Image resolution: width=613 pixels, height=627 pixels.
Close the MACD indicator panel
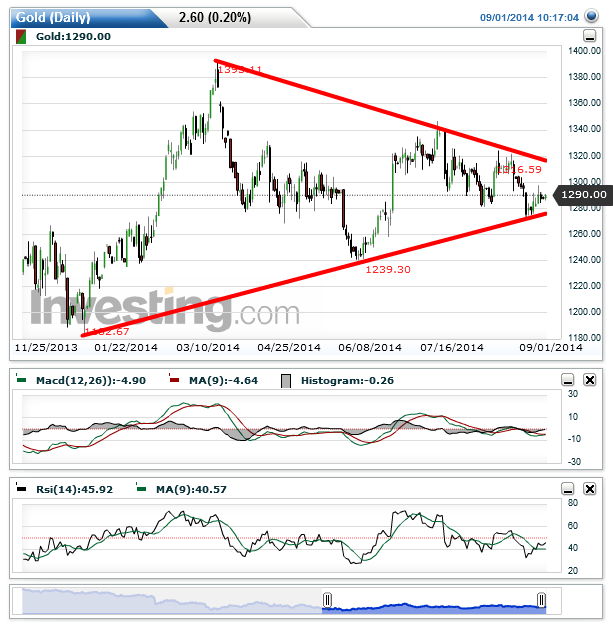(590, 379)
